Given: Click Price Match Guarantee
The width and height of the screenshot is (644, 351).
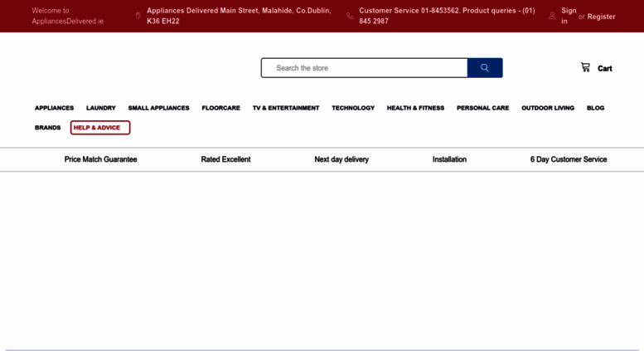Looking at the screenshot, I should 100,159.
